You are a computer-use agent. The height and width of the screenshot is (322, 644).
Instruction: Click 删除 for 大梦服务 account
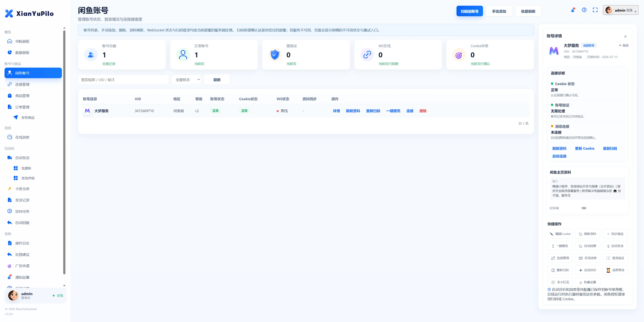coord(423,111)
